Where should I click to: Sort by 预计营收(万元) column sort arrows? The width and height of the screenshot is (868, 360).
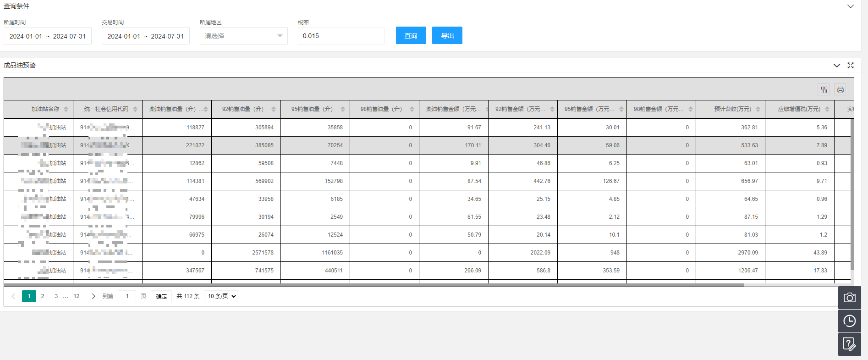[x=758, y=109]
